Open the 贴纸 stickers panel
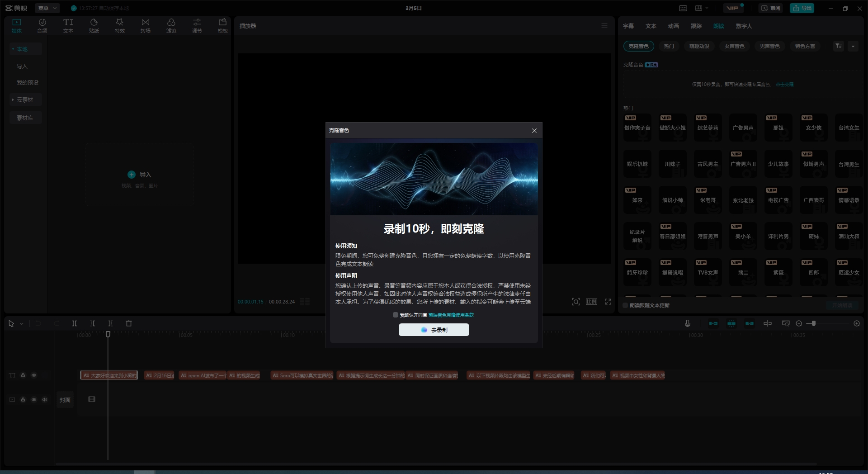The image size is (868, 474). [x=94, y=26]
